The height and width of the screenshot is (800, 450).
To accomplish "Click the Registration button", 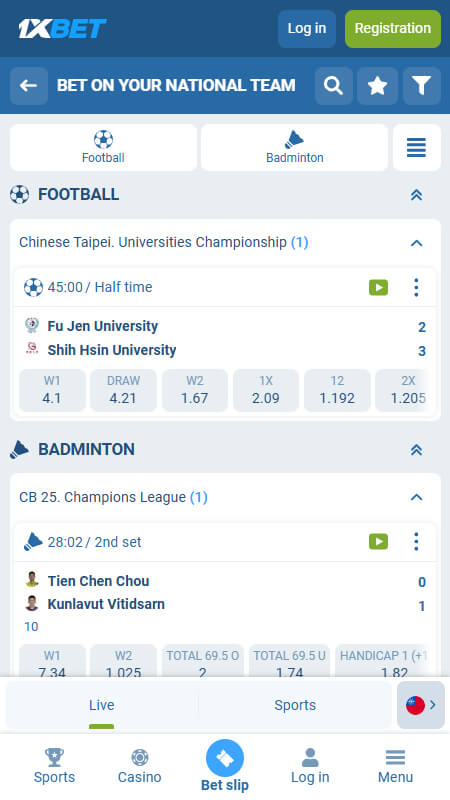I will click(x=393, y=29).
